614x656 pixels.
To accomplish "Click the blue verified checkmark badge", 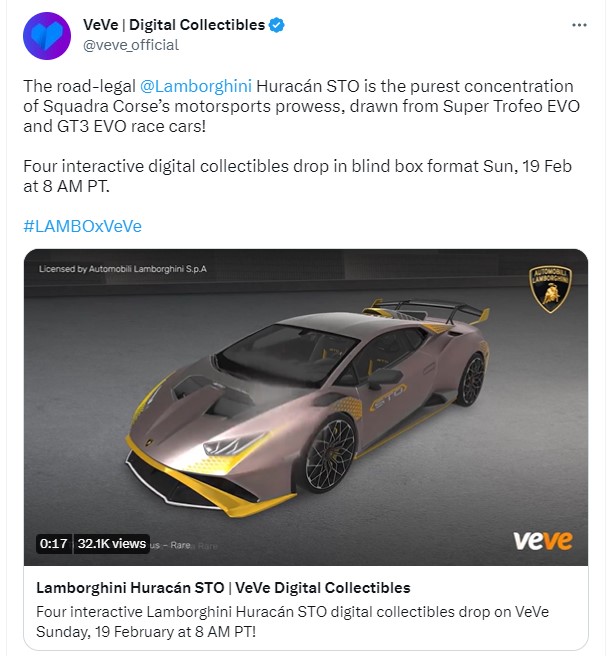I will [276, 25].
